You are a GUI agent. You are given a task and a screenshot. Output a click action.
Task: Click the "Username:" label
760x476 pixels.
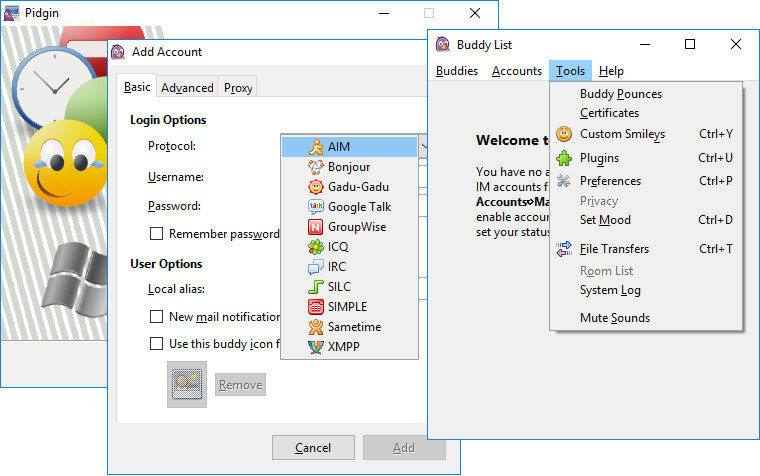coord(176,177)
